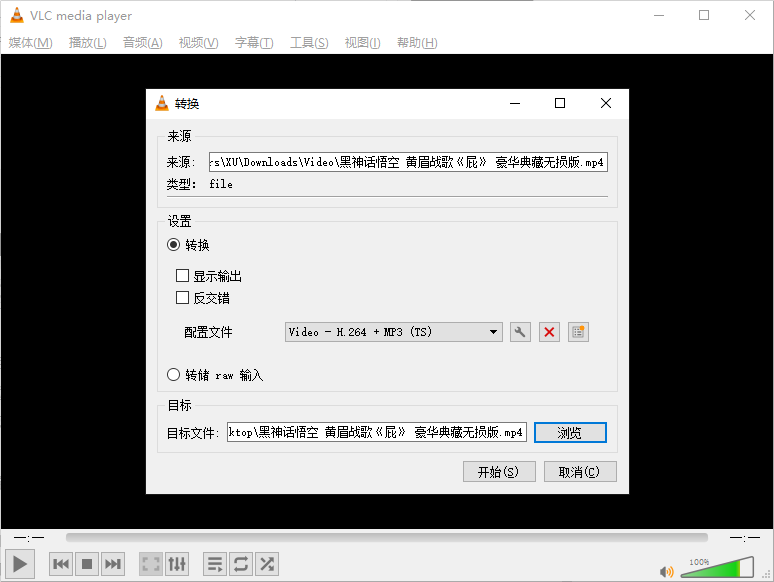Click the Stop playback button
Screen dimensions: 774x582
point(87,564)
